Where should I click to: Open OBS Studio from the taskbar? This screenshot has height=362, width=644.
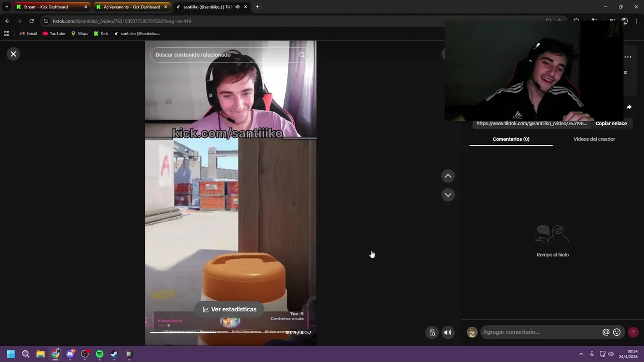click(x=85, y=354)
